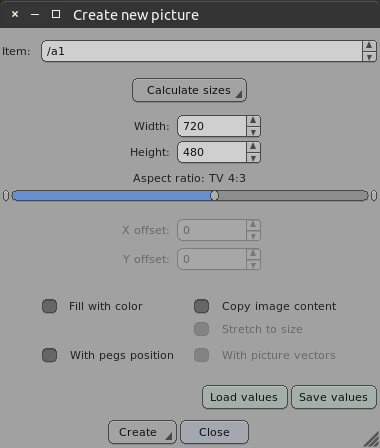The image size is (380, 448).
Task: Click the Save values button
Action: coord(334,397)
